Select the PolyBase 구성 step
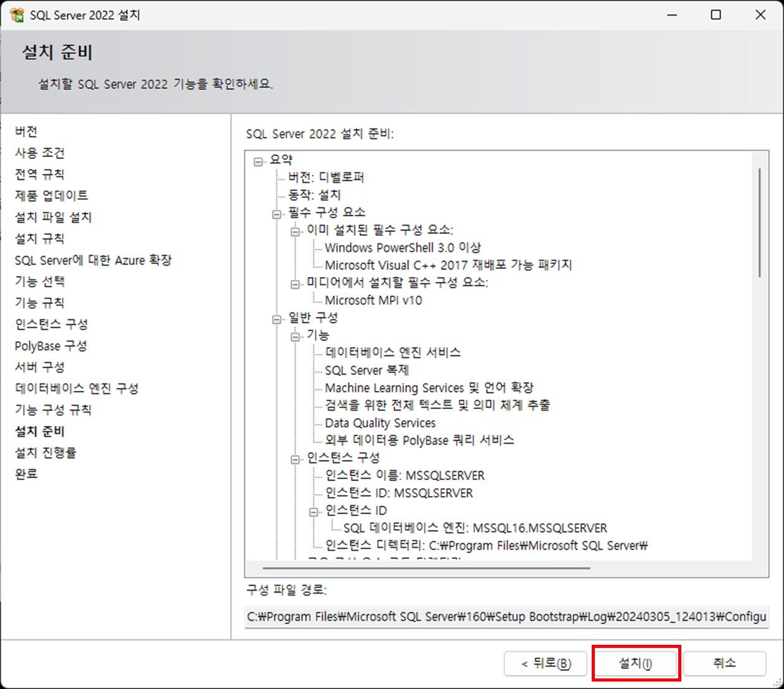 click(51, 345)
